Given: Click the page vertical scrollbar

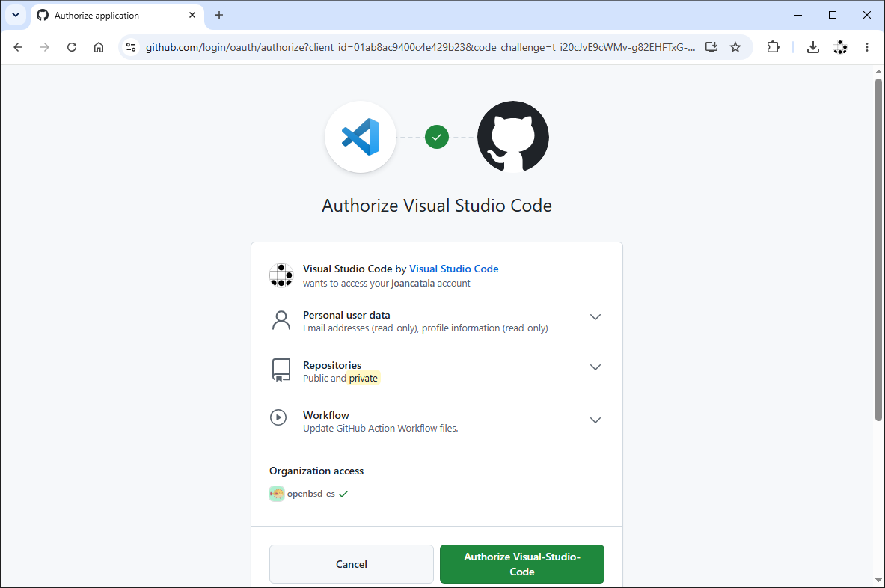Looking at the screenshot, I should coord(878,250).
